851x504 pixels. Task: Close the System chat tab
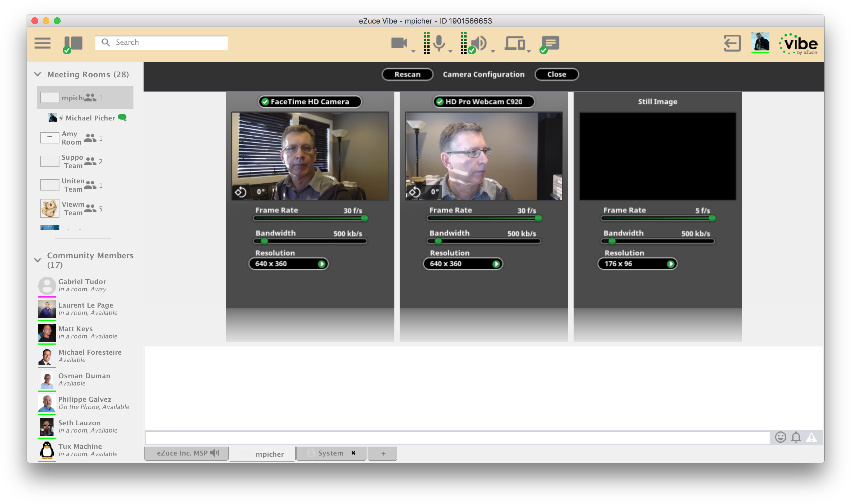click(354, 453)
